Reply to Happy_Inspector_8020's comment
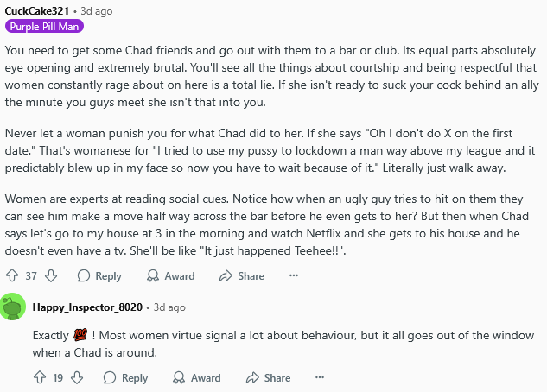The width and height of the screenshot is (547, 392). pyautogui.click(x=126, y=378)
